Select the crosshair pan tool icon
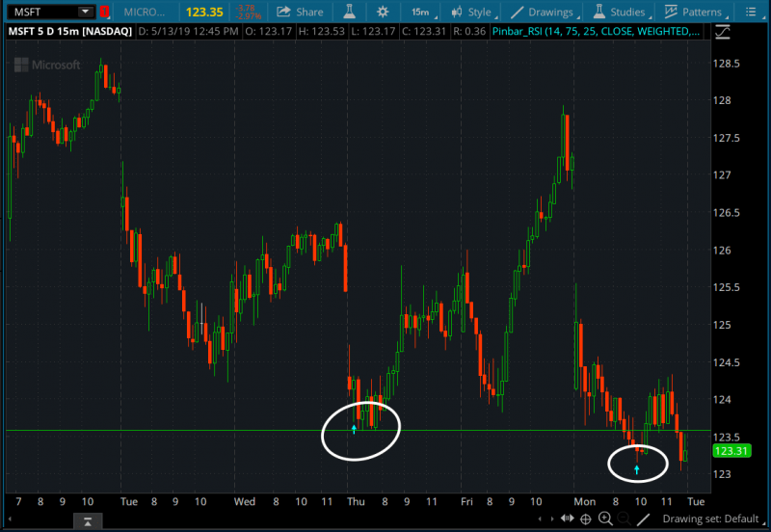The width and height of the screenshot is (771, 532). coord(586,519)
